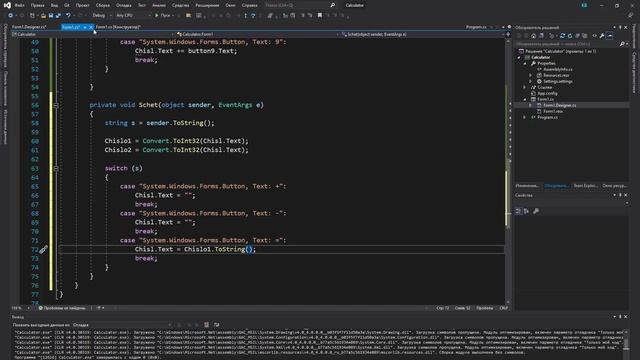Toggle word wrap icon in Output panel
This screenshot has height=360, width=640.
216,324
